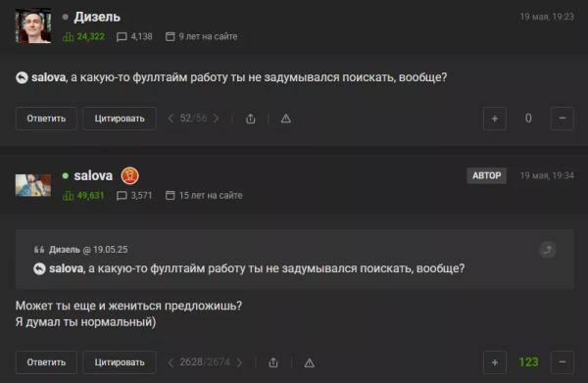
Task: Upvote salova's reply rated 123
Action: point(495,362)
